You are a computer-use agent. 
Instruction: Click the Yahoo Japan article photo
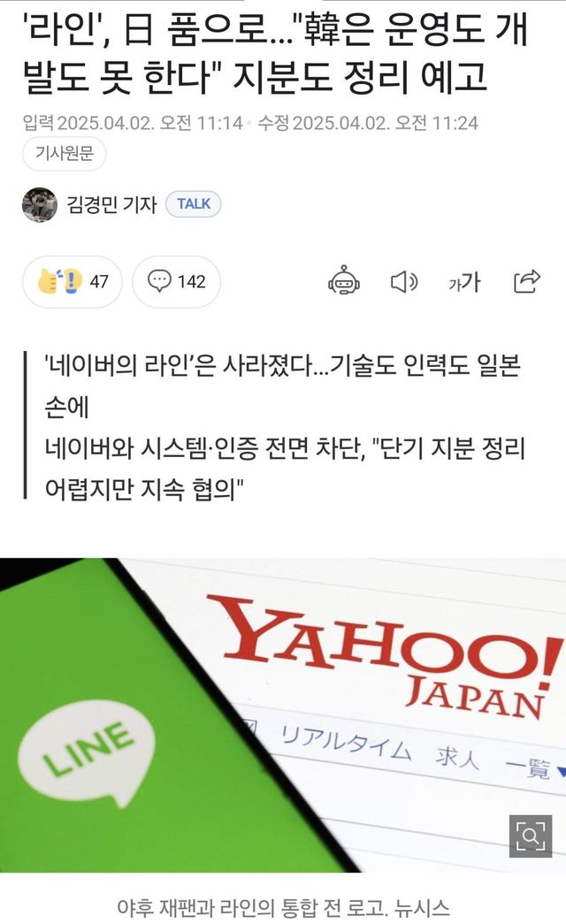coord(283,714)
